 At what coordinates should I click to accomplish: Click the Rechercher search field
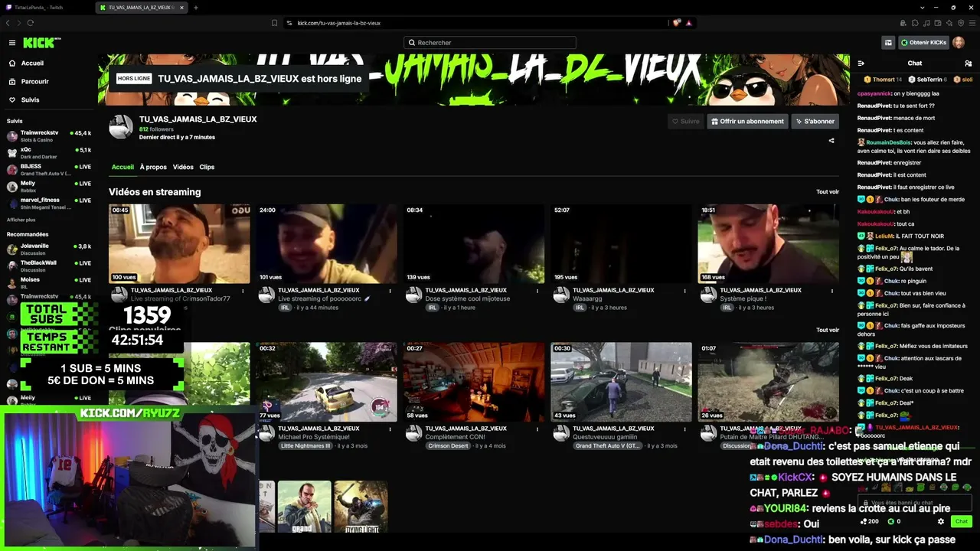[490, 43]
